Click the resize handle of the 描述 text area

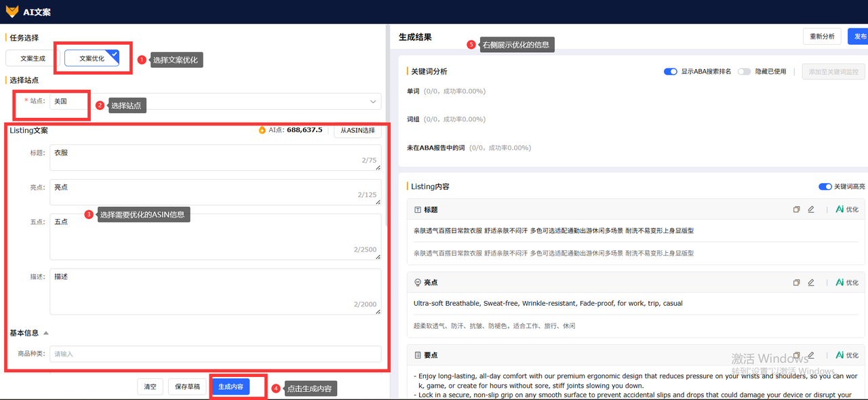pyautogui.click(x=378, y=311)
